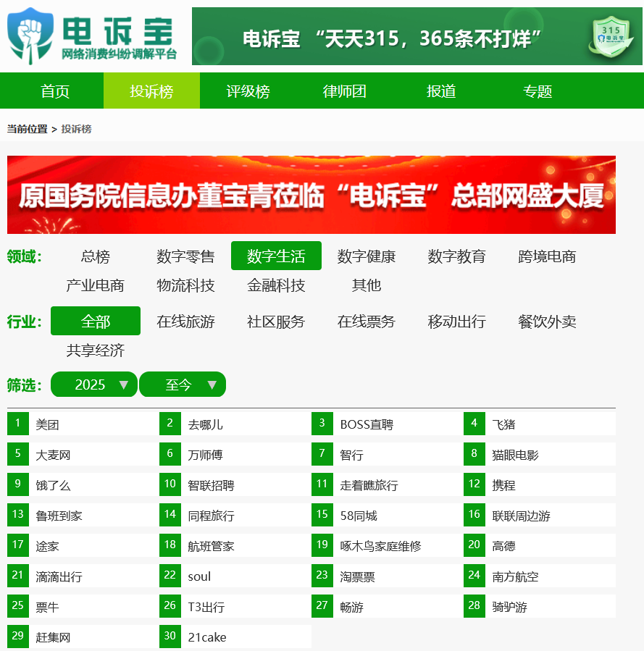Viewport: 644px width, 651px height.
Task: Open rank 26 entry T3出行
Action: coord(235,606)
